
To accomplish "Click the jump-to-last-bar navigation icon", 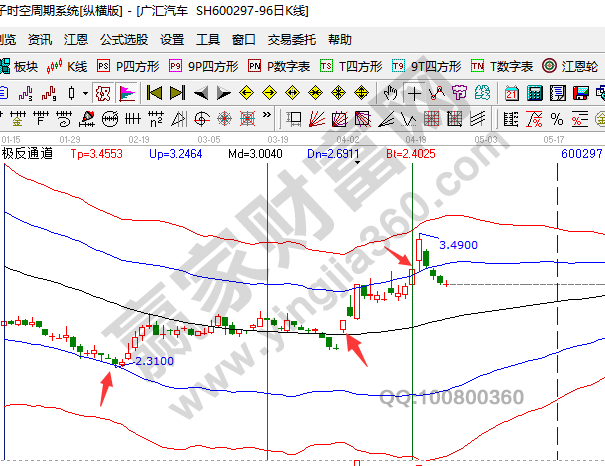I will coord(176,93).
